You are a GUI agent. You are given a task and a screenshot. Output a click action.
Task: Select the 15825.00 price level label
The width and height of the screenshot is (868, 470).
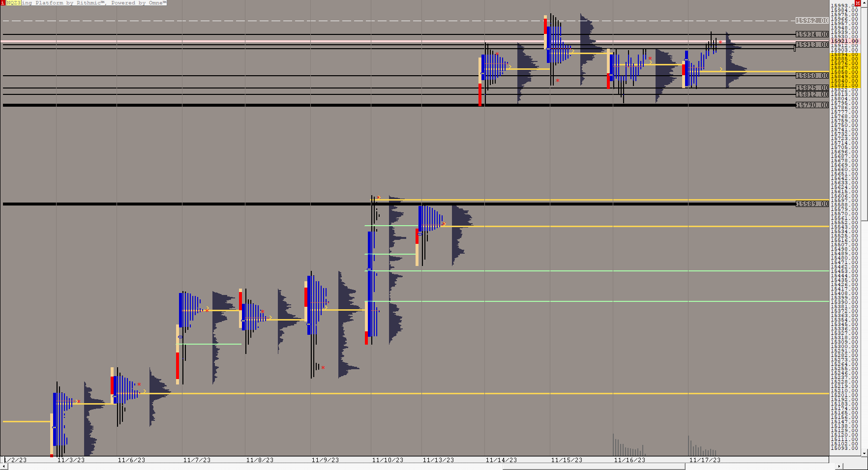[812, 88]
